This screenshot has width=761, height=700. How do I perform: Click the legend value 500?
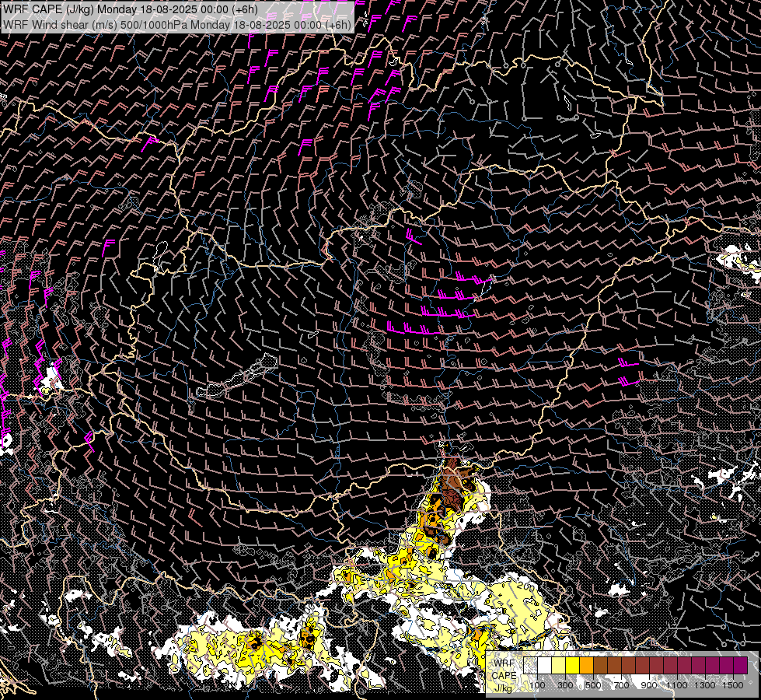click(593, 685)
